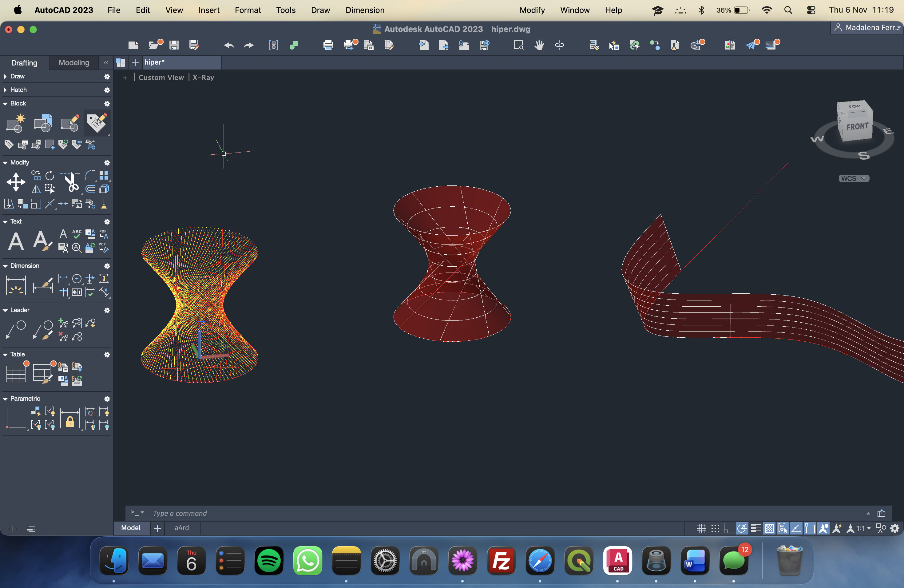Click the Rotate tool icon
The height and width of the screenshot is (588, 904).
(x=50, y=176)
